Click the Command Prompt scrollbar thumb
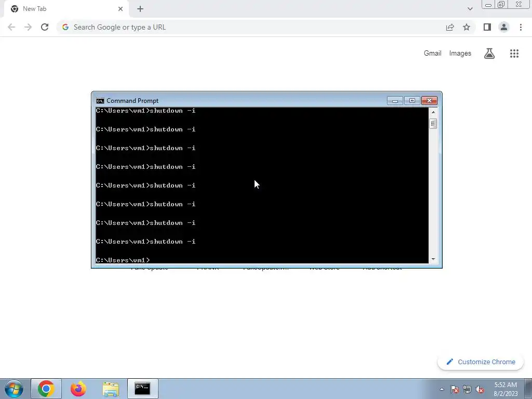 tap(433, 124)
